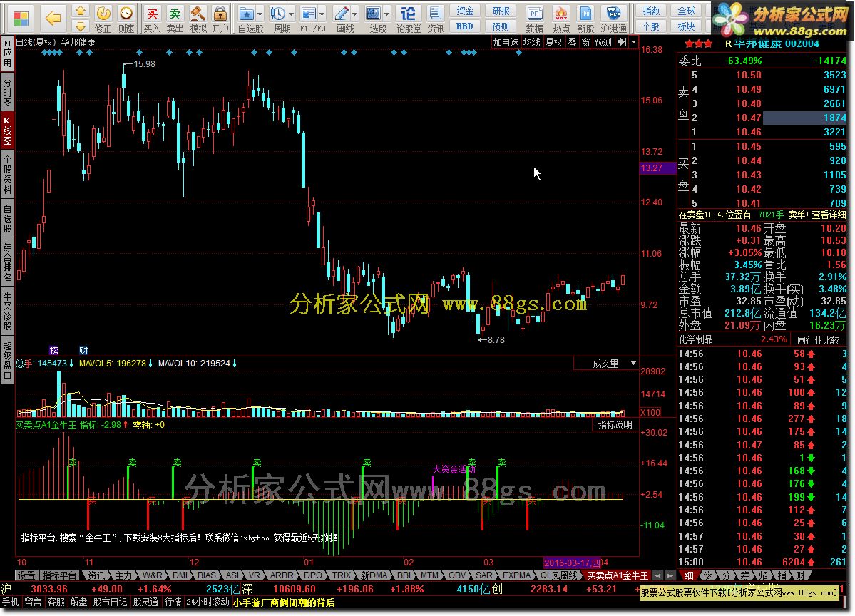Click the 板块 sector button
This screenshot has width=855, height=616.
pos(686,26)
